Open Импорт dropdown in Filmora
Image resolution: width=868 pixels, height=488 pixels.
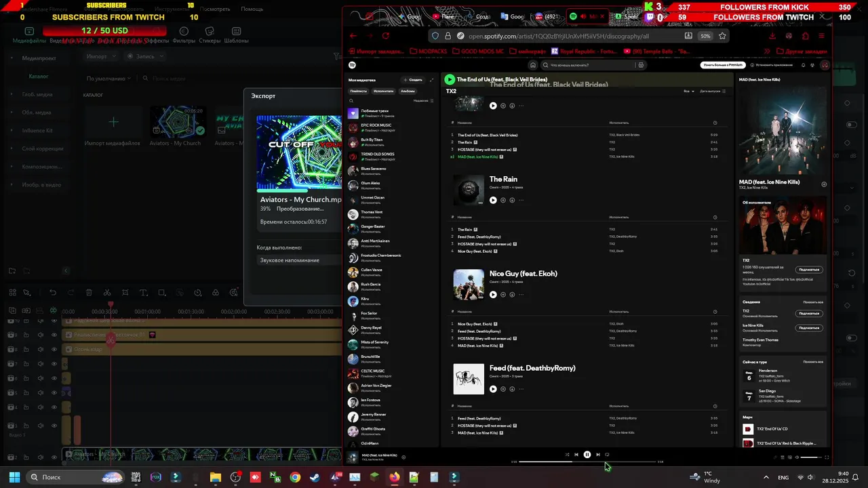click(101, 57)
